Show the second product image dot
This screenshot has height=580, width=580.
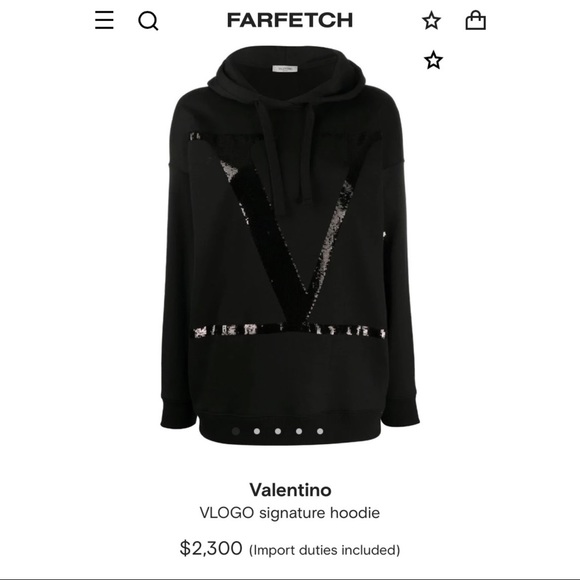tap(257, 431)
